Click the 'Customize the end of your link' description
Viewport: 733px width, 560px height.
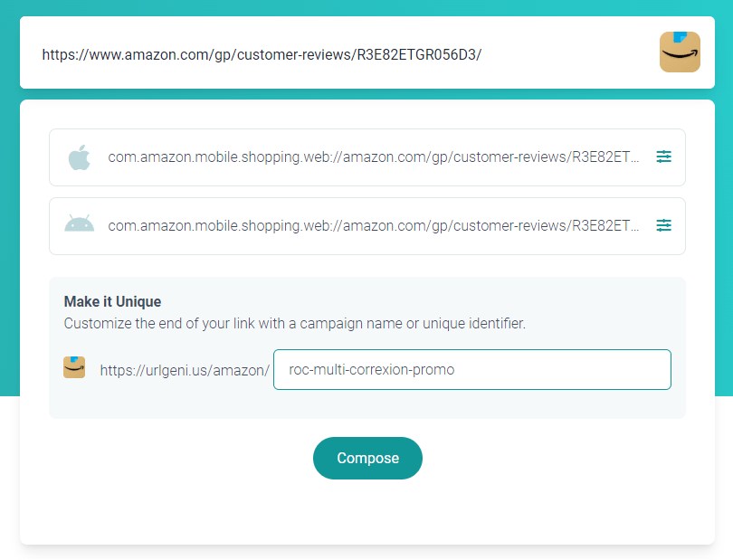pyautogui.click(x=294, y=324)
